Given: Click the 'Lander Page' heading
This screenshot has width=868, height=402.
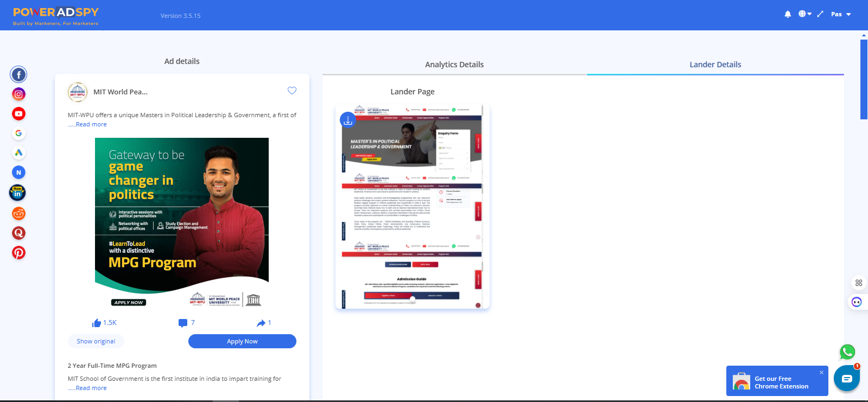Looking at the screenshot, I should pyautogui.click(x=413, y=92).
